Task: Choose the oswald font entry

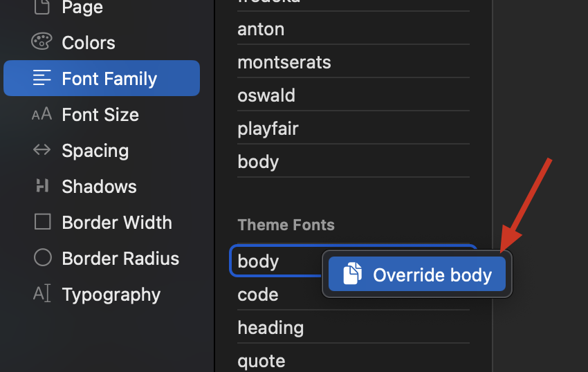Action: pyautogui.click(x=266, y=95)
